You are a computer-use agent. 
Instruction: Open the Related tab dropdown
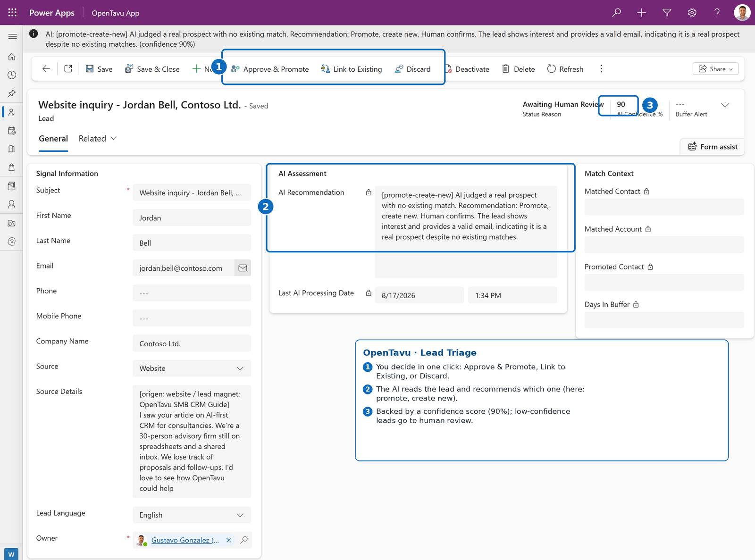tap(98, 139)
